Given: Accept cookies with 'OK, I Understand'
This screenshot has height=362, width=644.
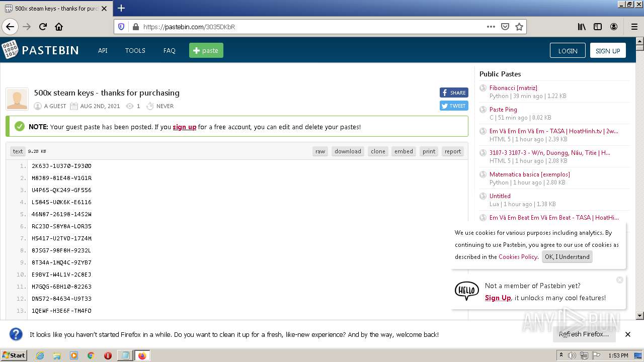Looking at the screenshot, I should tap(567, 256).
